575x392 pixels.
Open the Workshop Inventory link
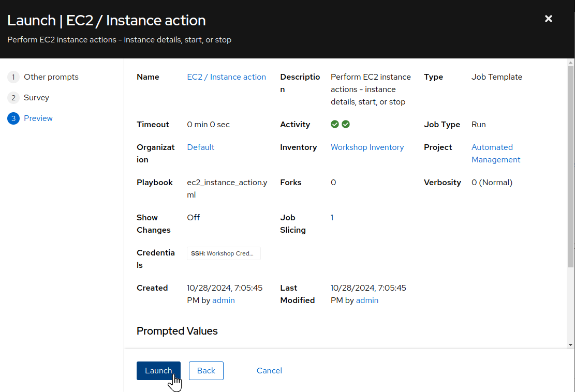pos(367,147)
